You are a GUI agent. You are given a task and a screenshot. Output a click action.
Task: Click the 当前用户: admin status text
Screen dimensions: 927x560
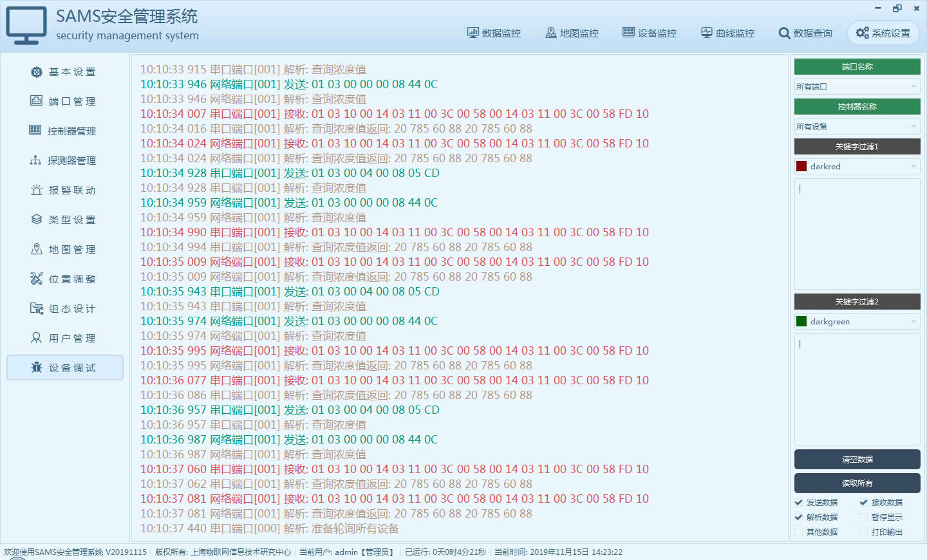(346, 552)
